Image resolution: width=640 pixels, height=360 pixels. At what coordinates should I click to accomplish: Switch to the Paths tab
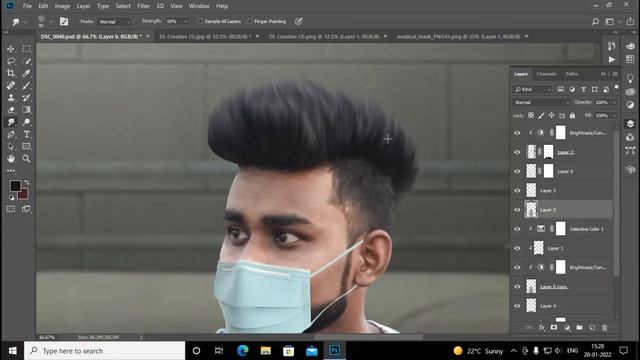572,74
